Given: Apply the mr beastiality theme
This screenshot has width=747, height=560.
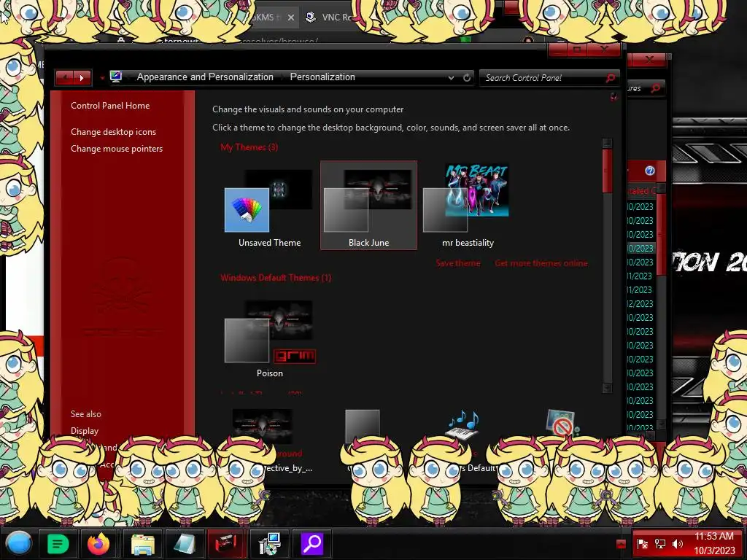Looking at the screenshot, I should (468, 205).
